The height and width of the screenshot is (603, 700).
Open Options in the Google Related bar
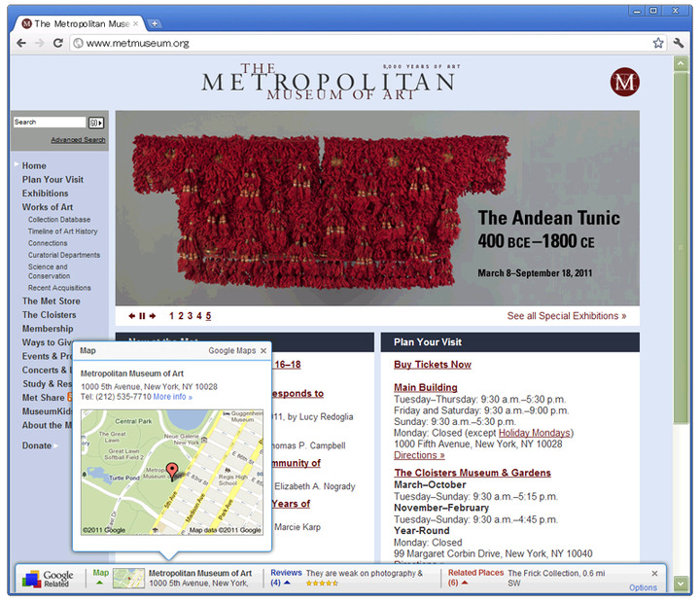coord(643,587)
